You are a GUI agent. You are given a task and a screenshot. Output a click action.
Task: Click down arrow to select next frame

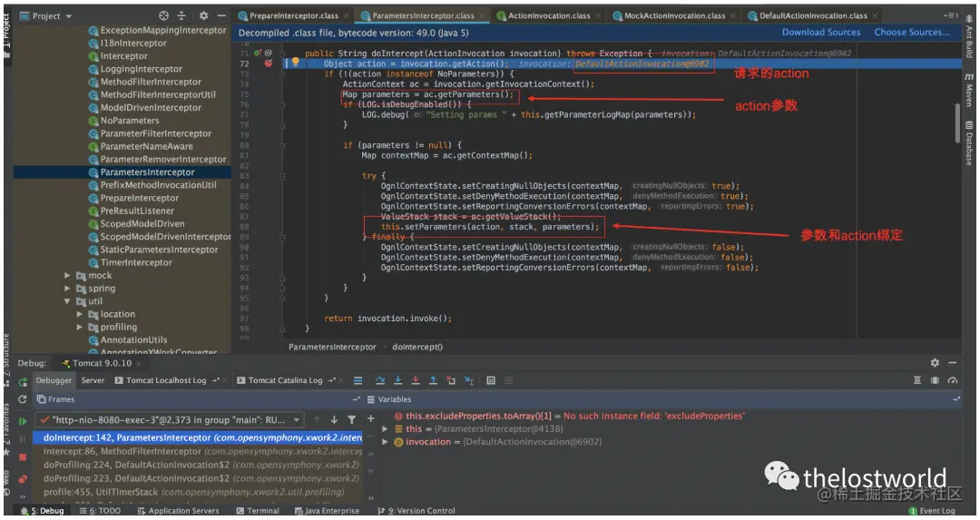coord(334,419)
